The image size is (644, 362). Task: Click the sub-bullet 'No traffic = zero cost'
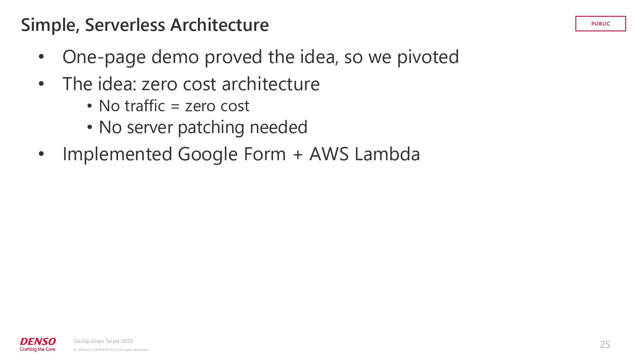click(174, 106)
